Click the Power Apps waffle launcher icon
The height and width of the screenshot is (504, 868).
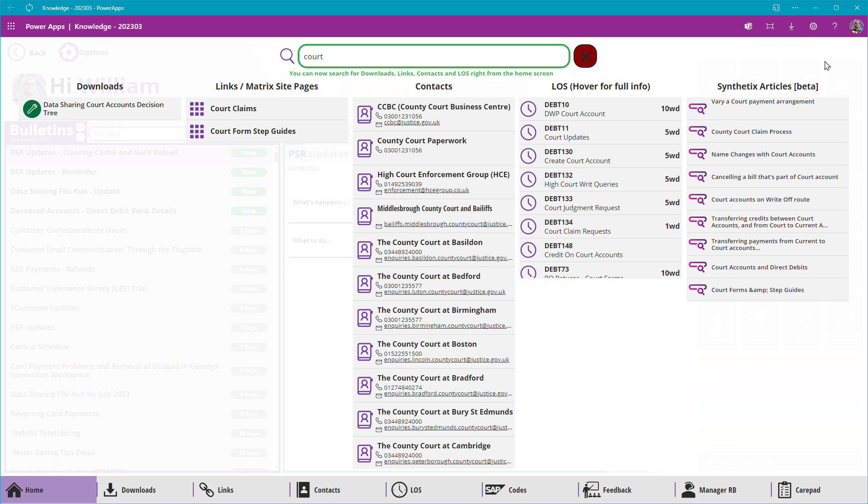[11, 26]
